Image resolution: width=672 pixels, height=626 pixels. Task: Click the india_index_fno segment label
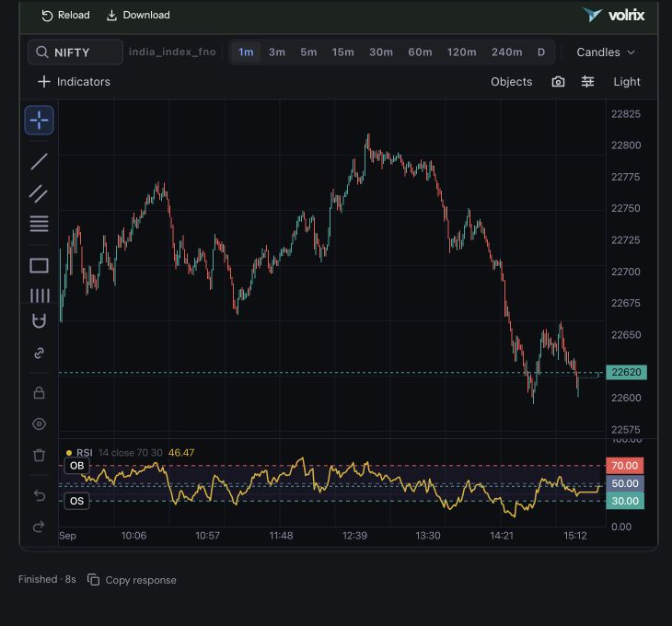pyautogui.click(x=172, y=52)
